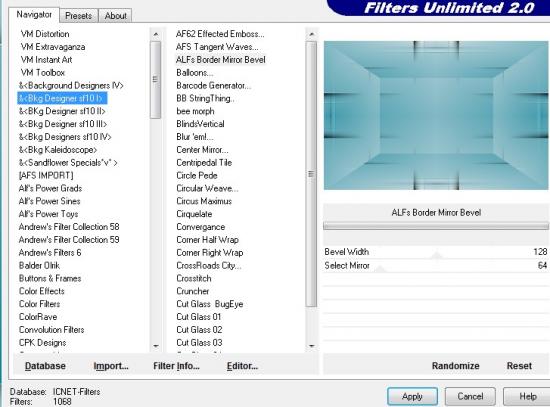Click the Select Mirror slider

coord(436,266)
